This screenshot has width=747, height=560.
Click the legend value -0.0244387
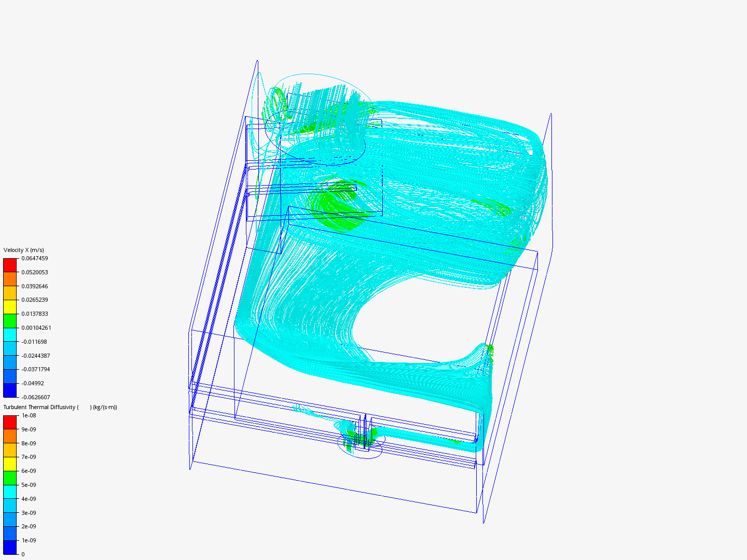(36, 356)
